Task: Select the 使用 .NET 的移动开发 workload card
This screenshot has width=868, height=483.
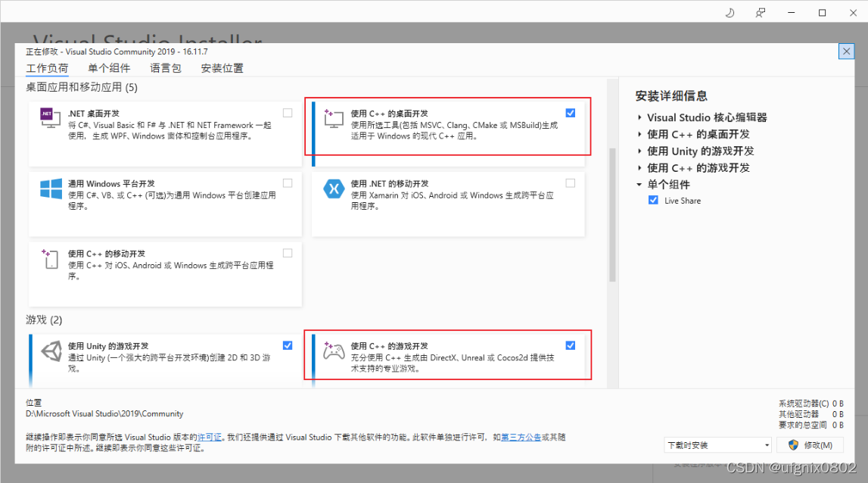Action: point(448,204)
